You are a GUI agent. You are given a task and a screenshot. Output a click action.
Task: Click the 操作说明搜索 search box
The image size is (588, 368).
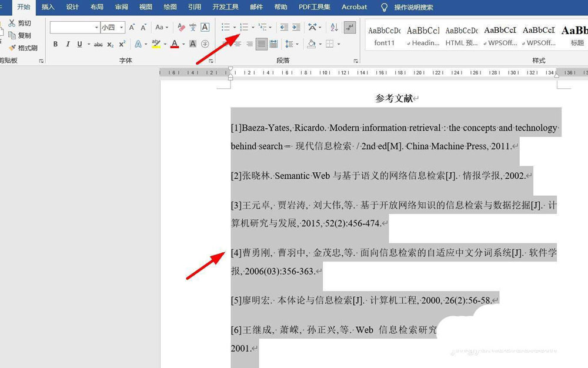click(x=413, y=7)
